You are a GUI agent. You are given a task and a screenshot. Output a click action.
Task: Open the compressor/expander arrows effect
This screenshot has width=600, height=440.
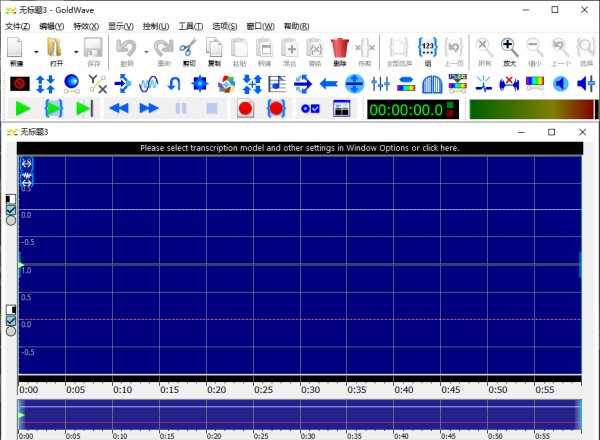point(46,84)
